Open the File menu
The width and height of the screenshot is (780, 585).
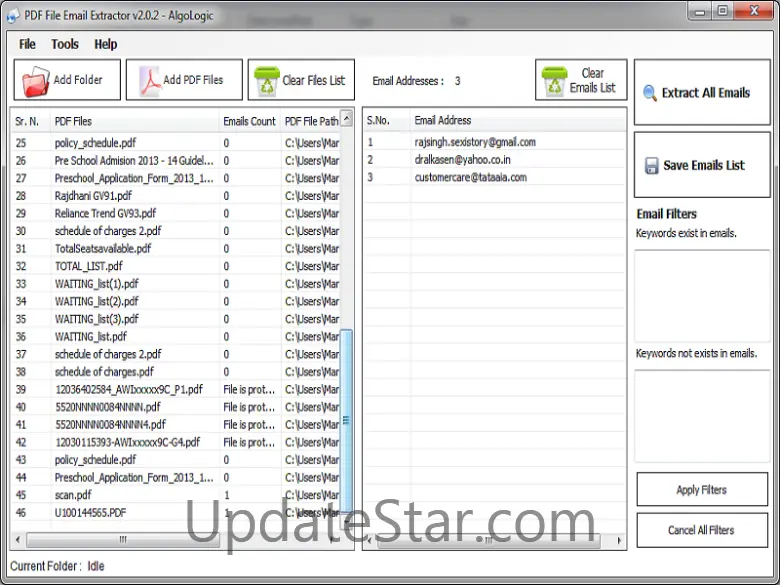tap(27, 44)
